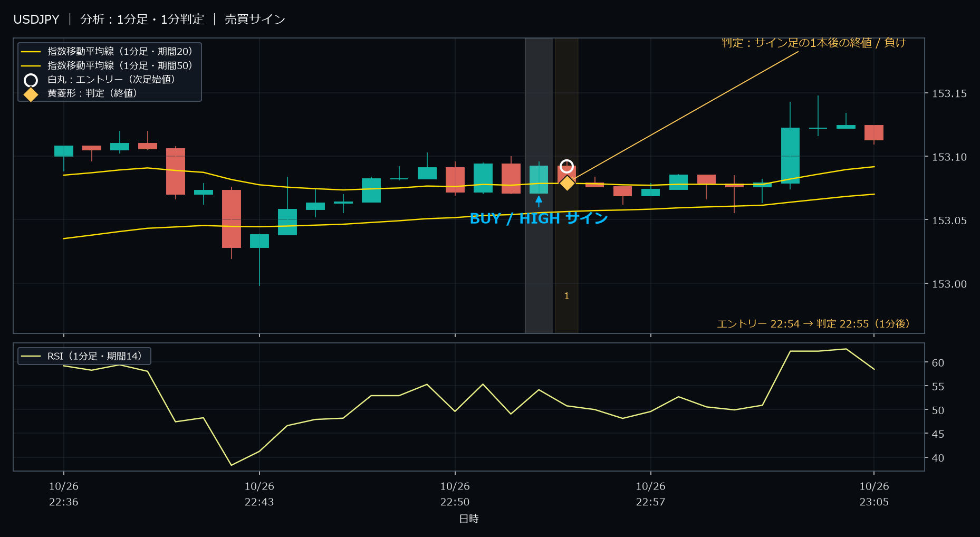Select legend entry 指数移動平均線 期間20
The width and height of the screenshot is (980, 537).
point(108,52)
